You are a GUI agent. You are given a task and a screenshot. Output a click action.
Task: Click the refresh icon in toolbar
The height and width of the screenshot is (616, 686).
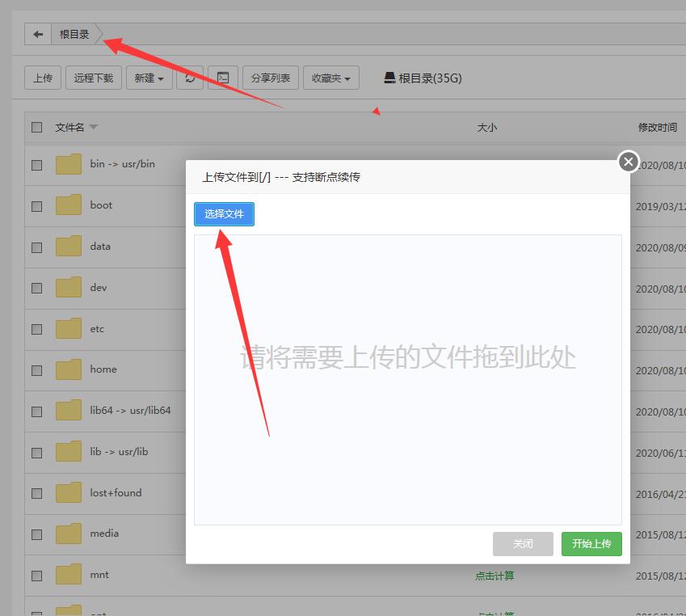click(x=189, y=78)
